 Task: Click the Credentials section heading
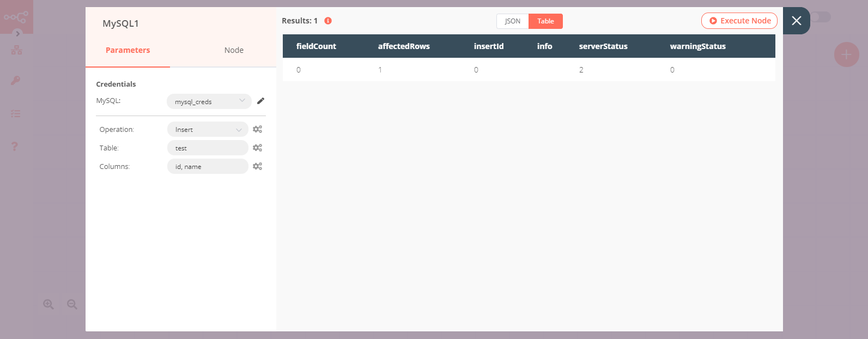[116, 84]
